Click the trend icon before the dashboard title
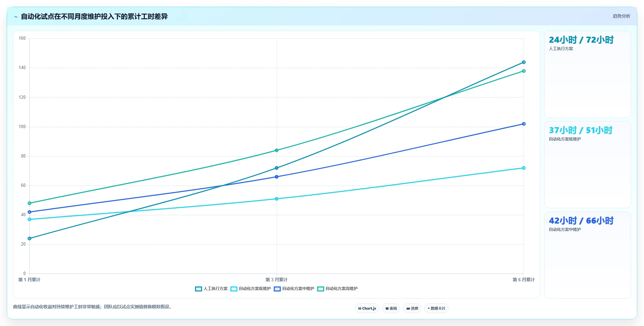Screen dimensions: 644x326 tap(16, 17)
